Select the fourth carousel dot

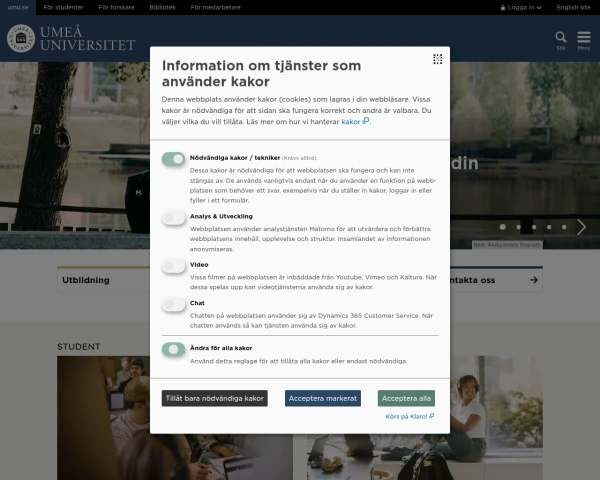tap(549, 227)
